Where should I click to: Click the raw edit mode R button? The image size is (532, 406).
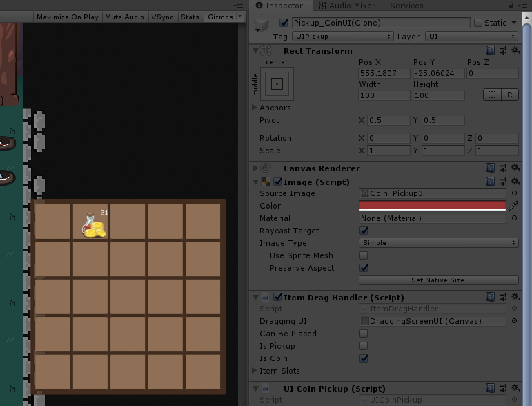point(509,95)
